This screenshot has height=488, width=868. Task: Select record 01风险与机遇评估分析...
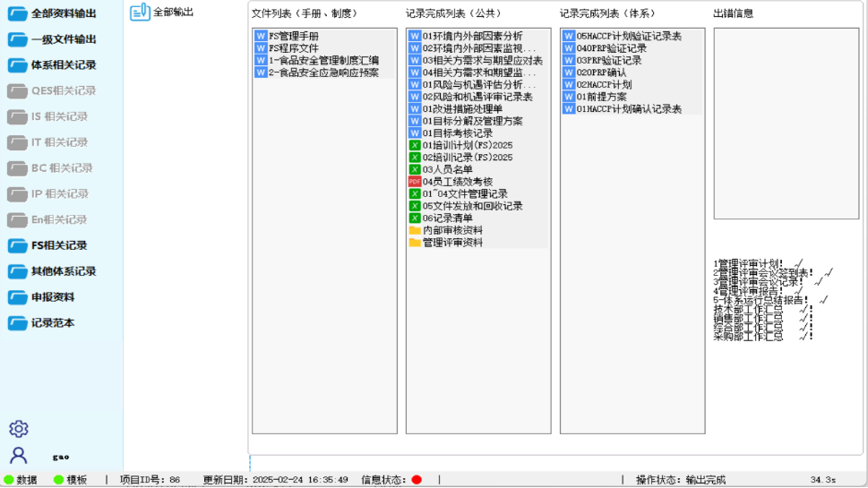[479, 85]
